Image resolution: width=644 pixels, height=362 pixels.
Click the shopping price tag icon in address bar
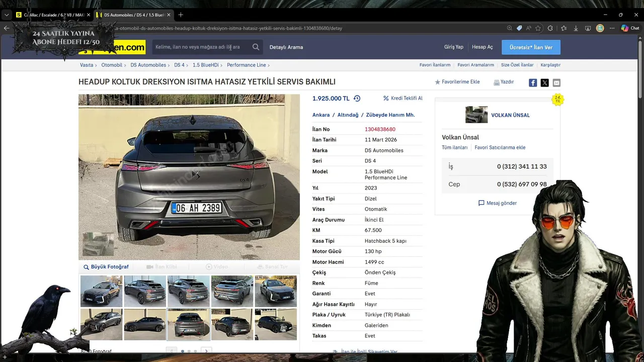coord(519,28)
